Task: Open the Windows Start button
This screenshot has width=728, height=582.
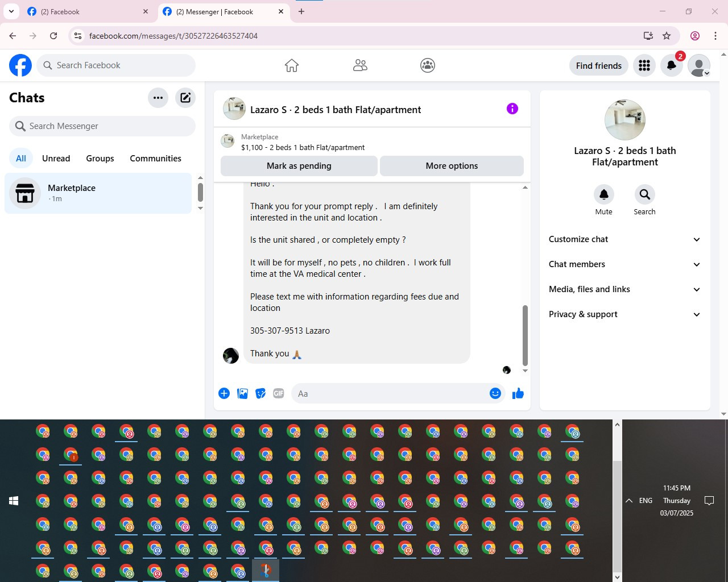Action: (14, 501)
